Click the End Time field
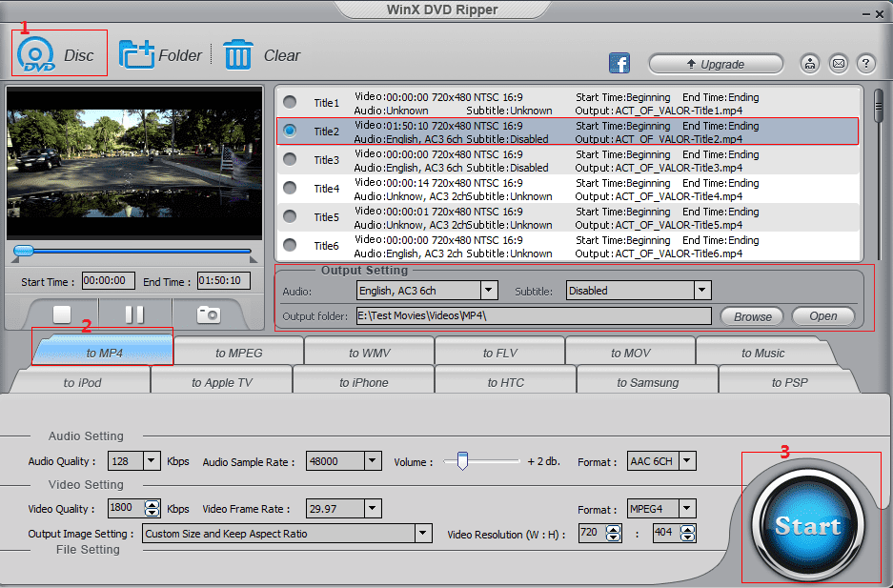893x588 pixels. coord(224,280)
